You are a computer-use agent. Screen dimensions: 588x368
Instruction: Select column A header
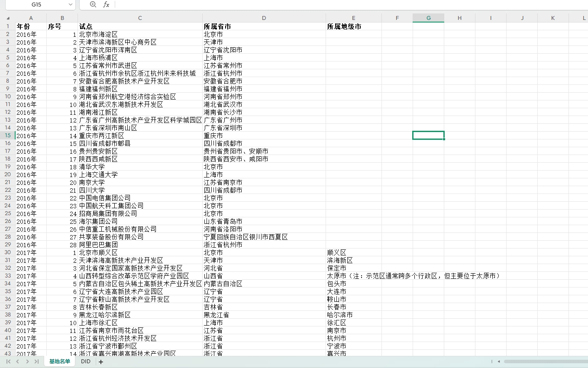(31, 18)
